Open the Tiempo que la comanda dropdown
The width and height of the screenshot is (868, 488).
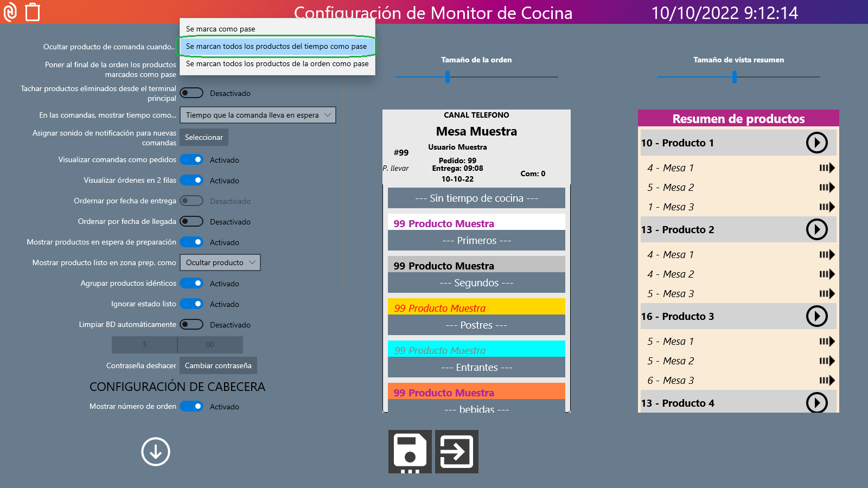coord(258,115)
